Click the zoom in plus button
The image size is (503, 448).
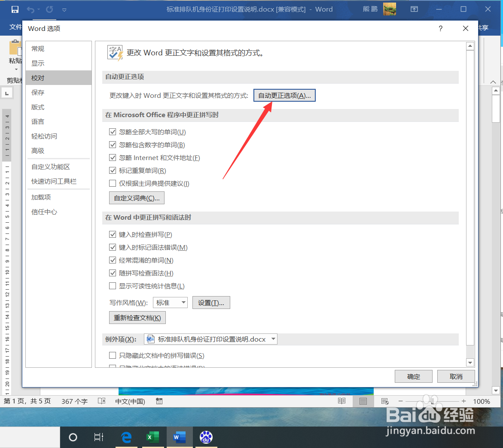[463, 401]
